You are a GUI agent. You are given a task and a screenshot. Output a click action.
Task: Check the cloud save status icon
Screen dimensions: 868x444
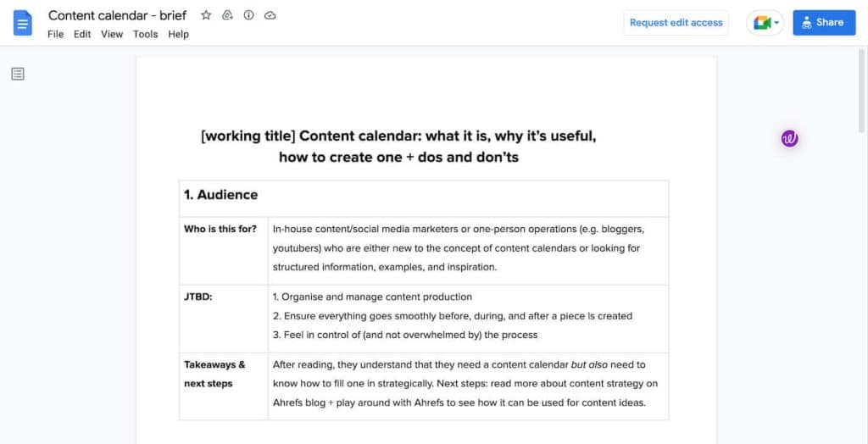pyautogui.click(x=270, y=15)
